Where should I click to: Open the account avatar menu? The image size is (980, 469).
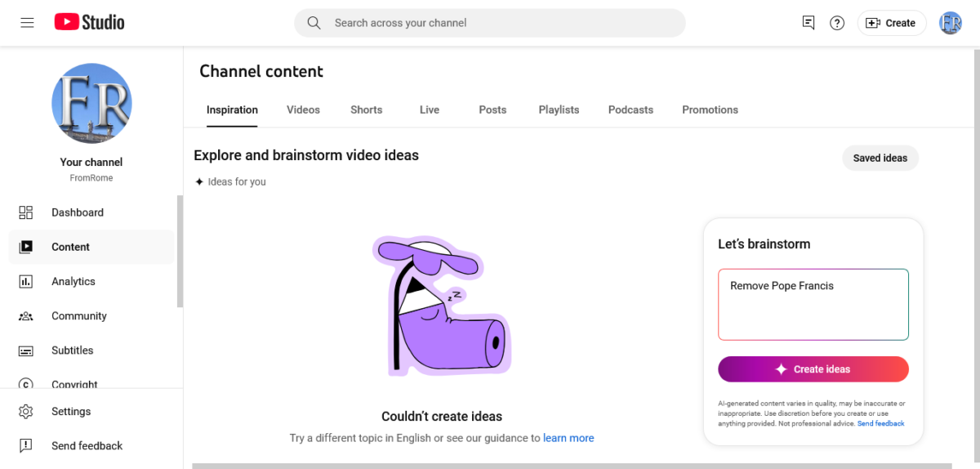[951, 23]
